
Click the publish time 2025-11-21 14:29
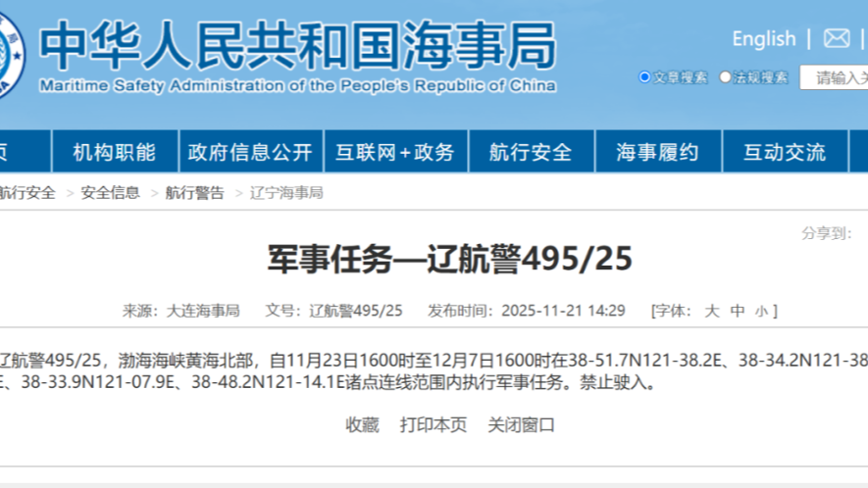pos(564,311)
